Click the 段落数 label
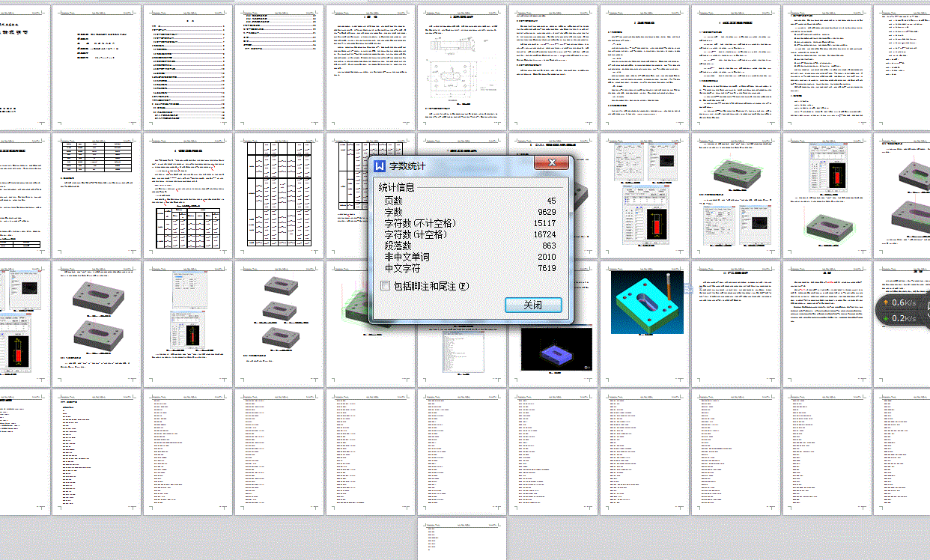The image size is (930, 560). click(398, 246)
